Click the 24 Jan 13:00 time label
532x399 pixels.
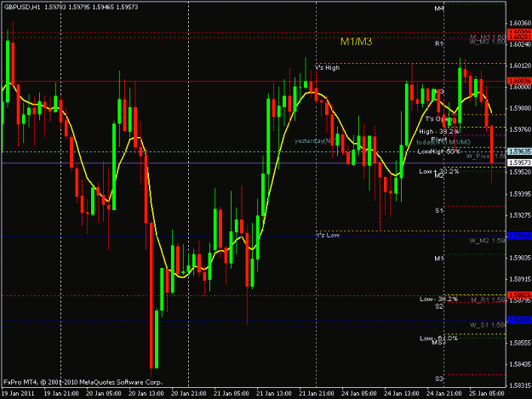[x=402, y=394]
